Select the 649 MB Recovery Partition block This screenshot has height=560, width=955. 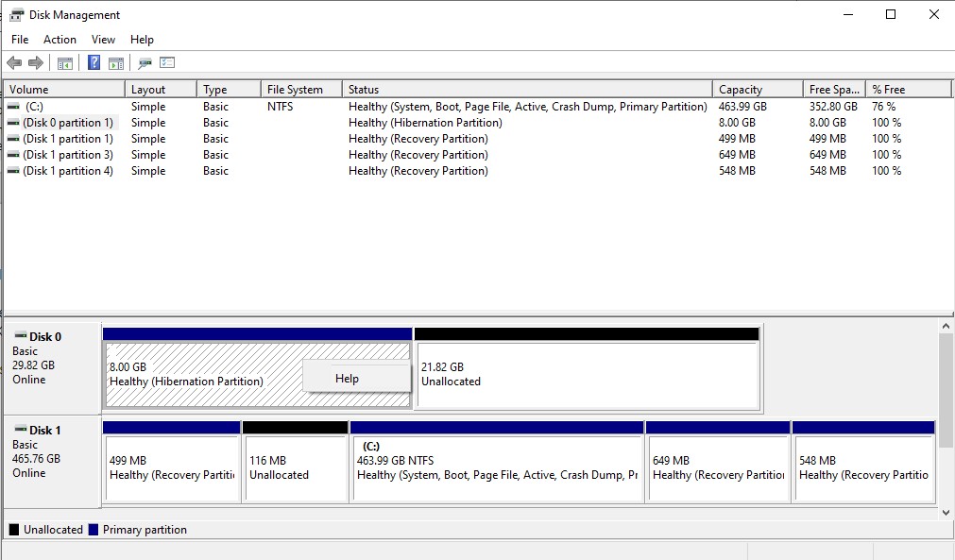point(718,462)
